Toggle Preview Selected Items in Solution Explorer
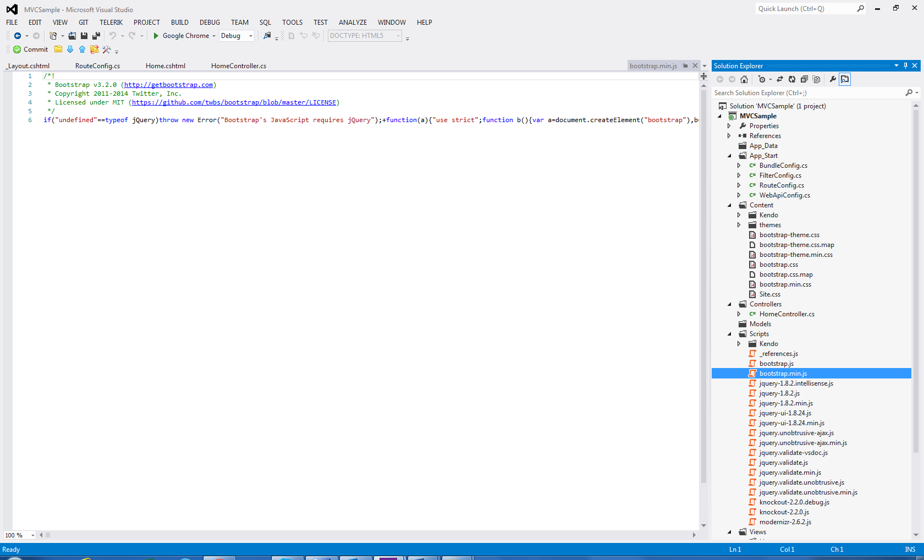Screen dimensions: 924x560 pyautogui.click(x=845, y=79)
